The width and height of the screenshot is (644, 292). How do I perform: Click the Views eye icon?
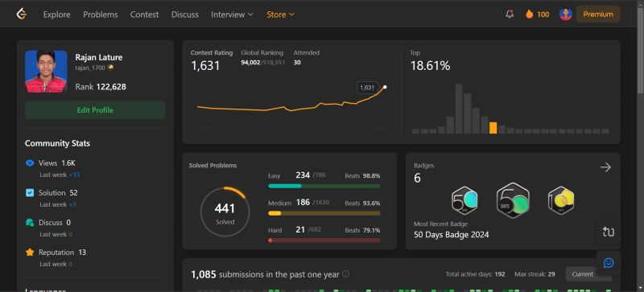[x=30, y=163]
